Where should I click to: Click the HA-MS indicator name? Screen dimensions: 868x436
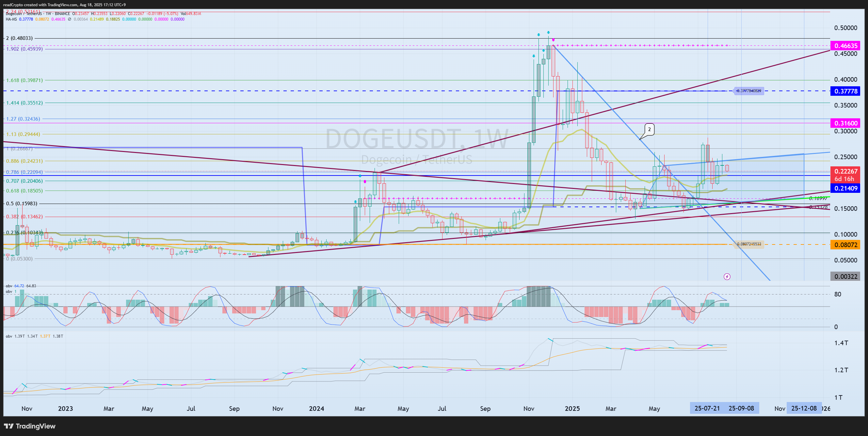click(11, 19)
